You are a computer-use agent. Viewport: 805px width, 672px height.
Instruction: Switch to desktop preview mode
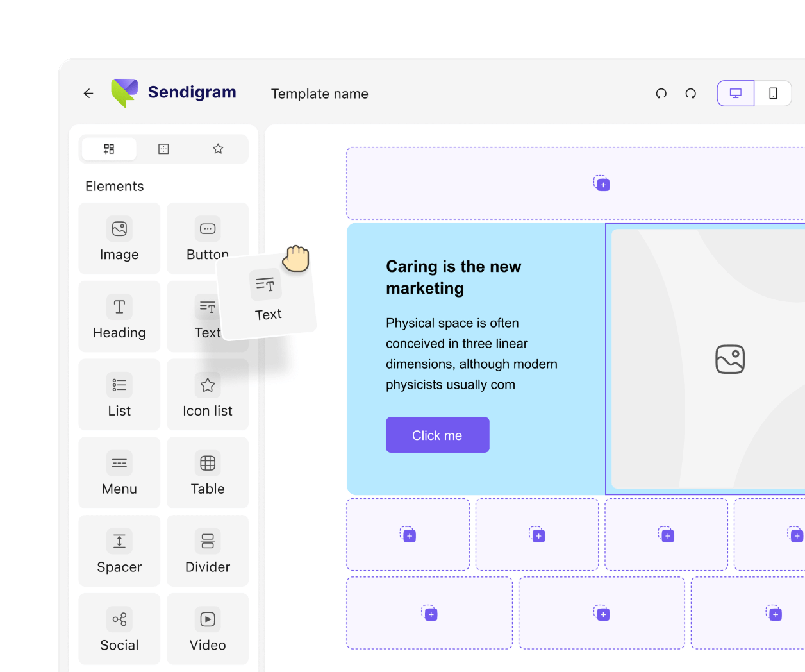[x=735, y=93]
